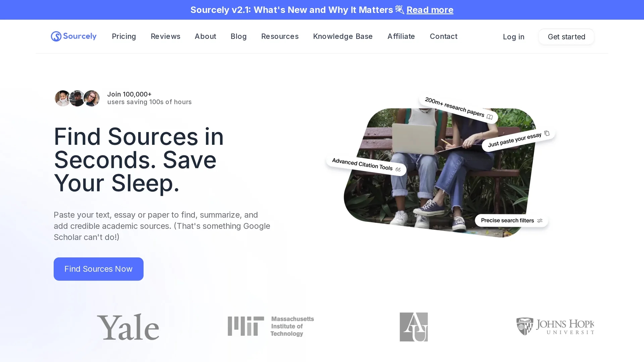The width and height of the screenshot is (644, 362).
Task: Click the AU university logo
Action: (414, 327)
